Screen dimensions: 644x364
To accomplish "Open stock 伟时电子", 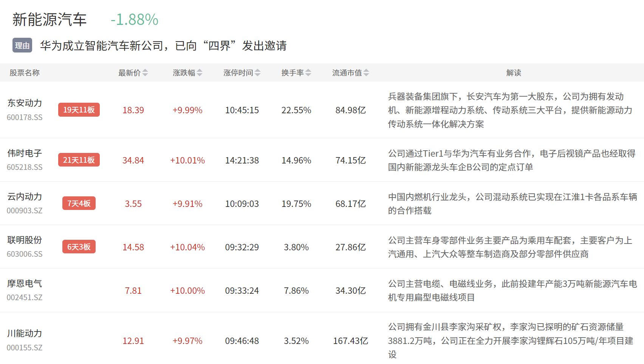I will pyautogui.click(x=25, y=153).
